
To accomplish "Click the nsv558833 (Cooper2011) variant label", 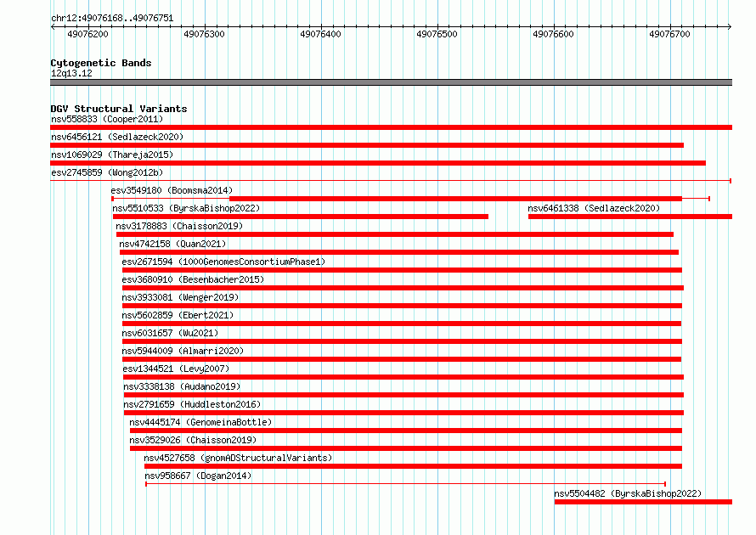I will pyautogui.click(x=107, y=119).
